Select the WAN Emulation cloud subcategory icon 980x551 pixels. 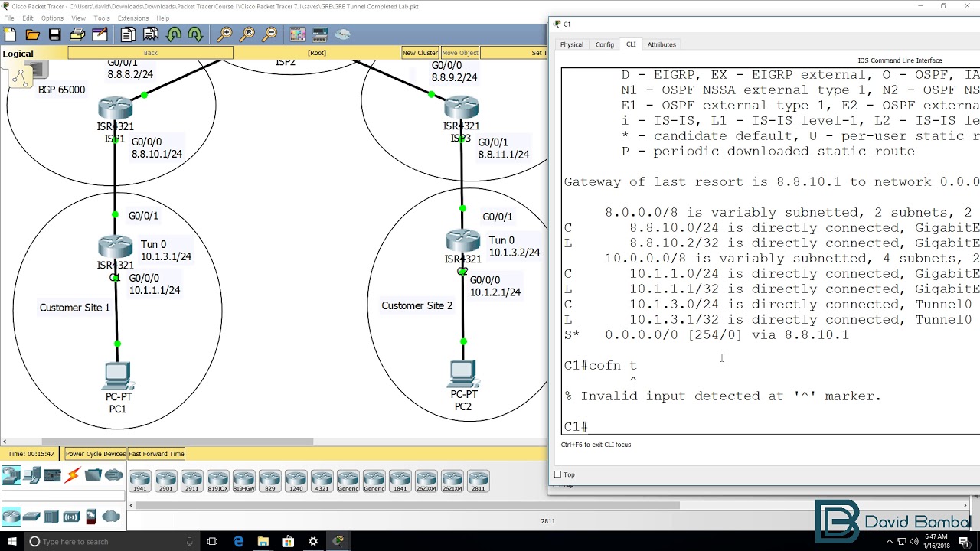pos(111,517)
